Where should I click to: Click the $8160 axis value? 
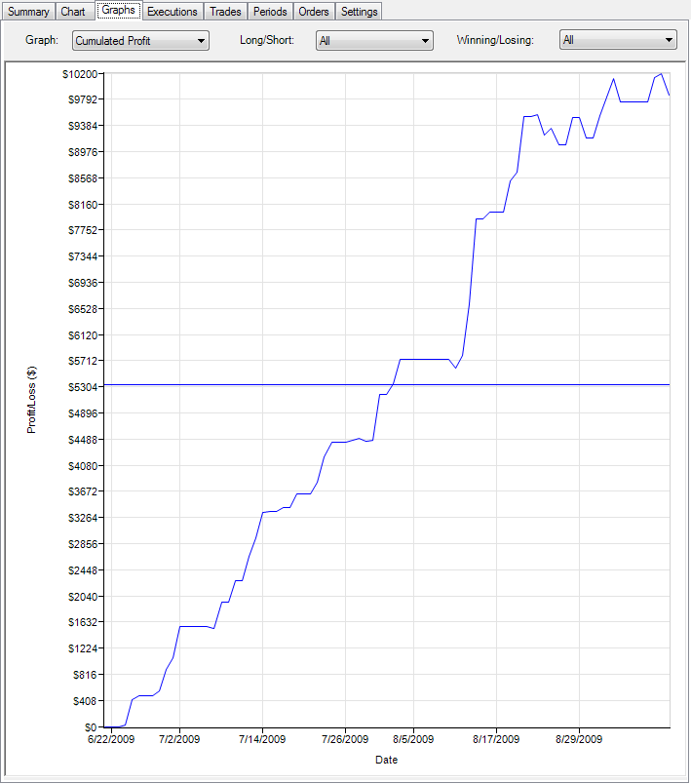coord(83,205)
